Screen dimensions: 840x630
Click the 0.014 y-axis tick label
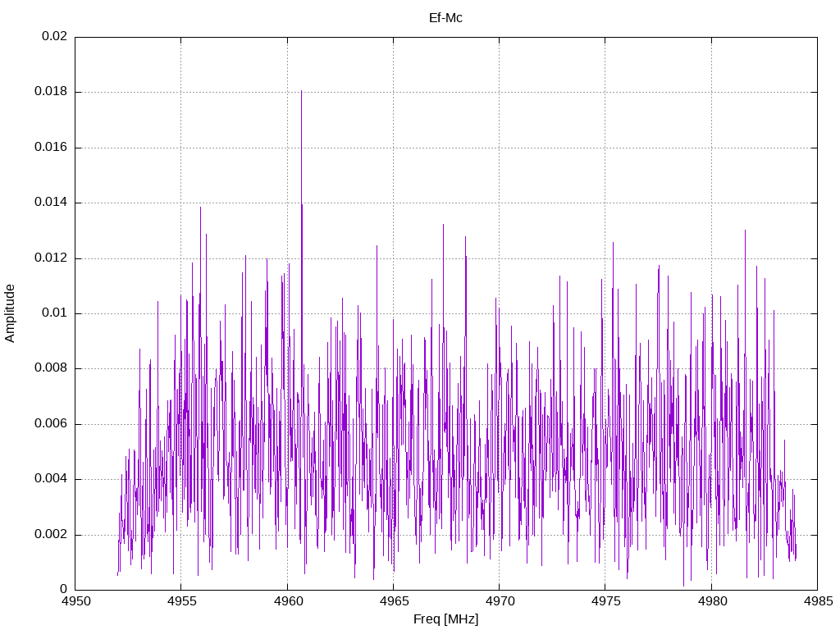tap(51, 203)
